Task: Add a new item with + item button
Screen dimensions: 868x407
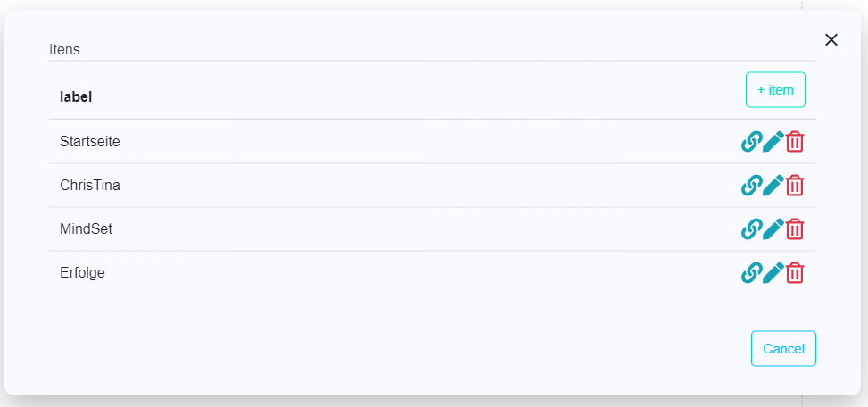Action: [775, 90]
